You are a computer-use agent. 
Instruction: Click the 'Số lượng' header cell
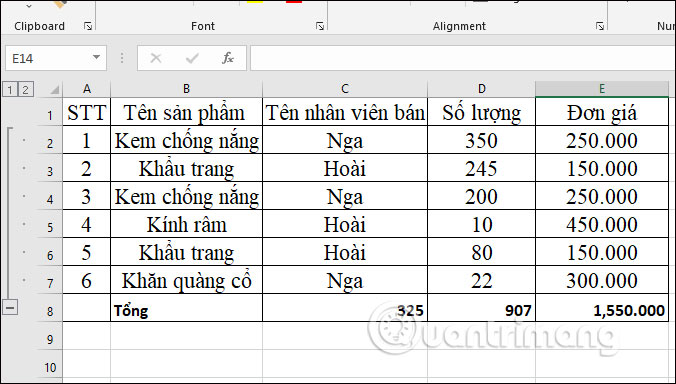tap(482, 112)
